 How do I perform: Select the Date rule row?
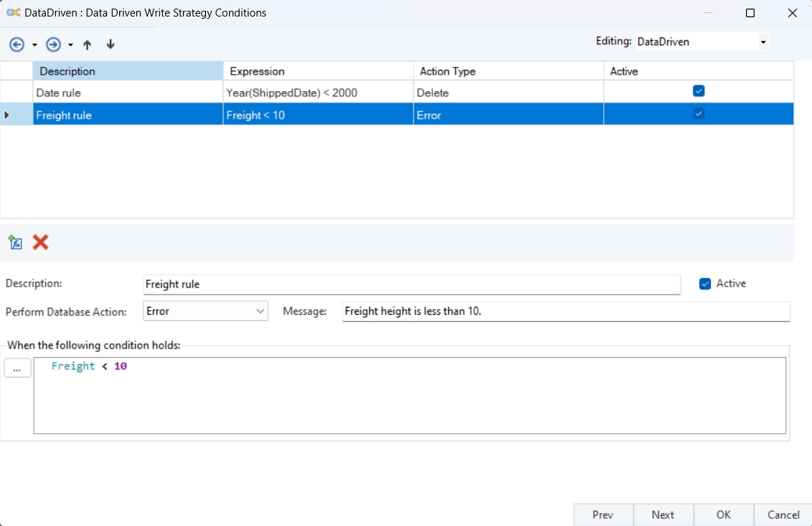click(129, 92)
